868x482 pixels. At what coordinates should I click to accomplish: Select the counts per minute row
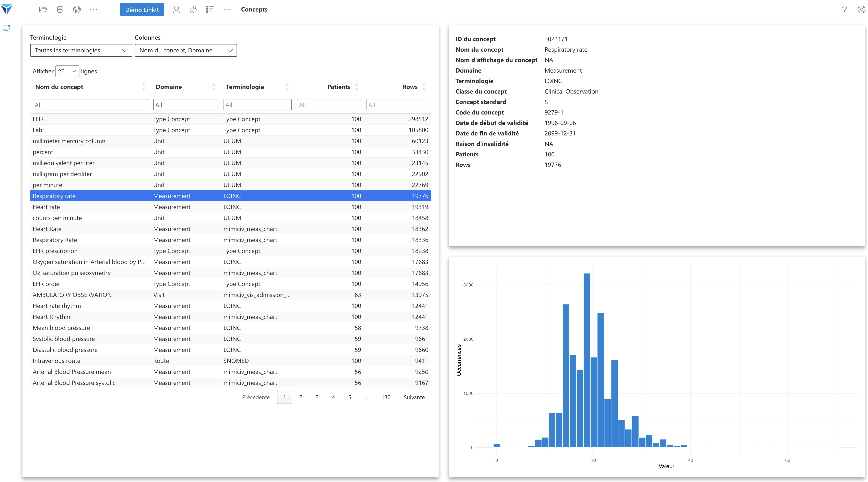point(230,218)
